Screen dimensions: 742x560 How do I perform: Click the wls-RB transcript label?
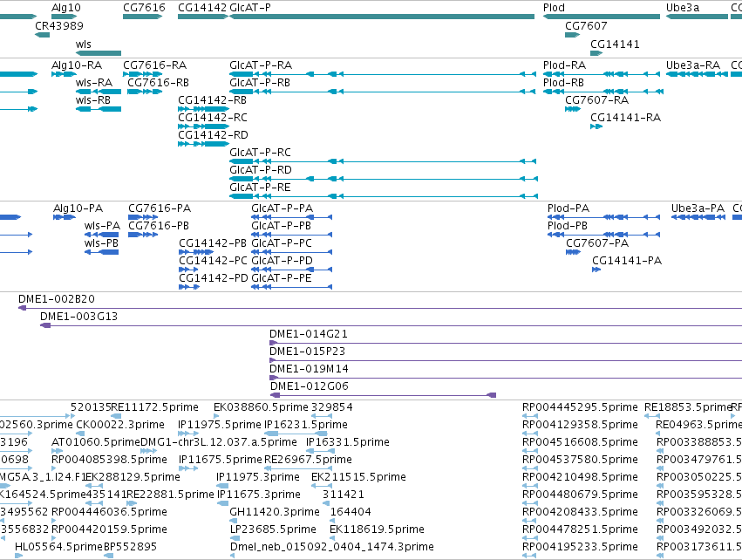93,100
